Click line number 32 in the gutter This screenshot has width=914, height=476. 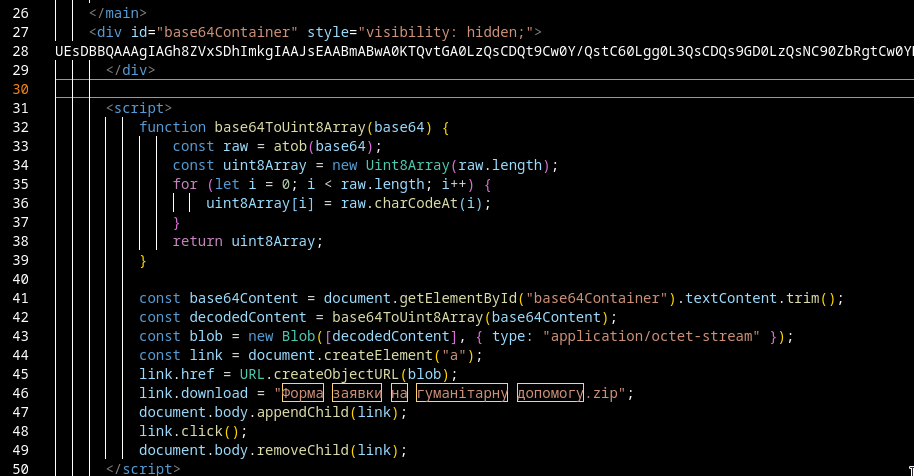click(20, 127)
